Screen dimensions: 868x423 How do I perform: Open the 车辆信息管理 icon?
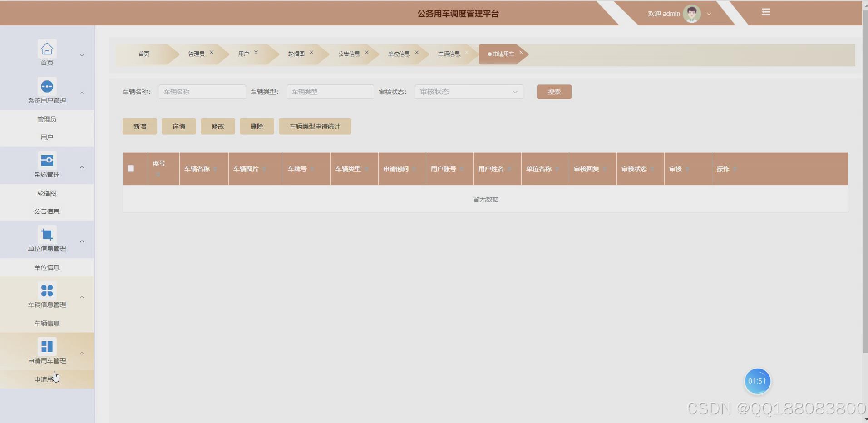click(47, 290)
